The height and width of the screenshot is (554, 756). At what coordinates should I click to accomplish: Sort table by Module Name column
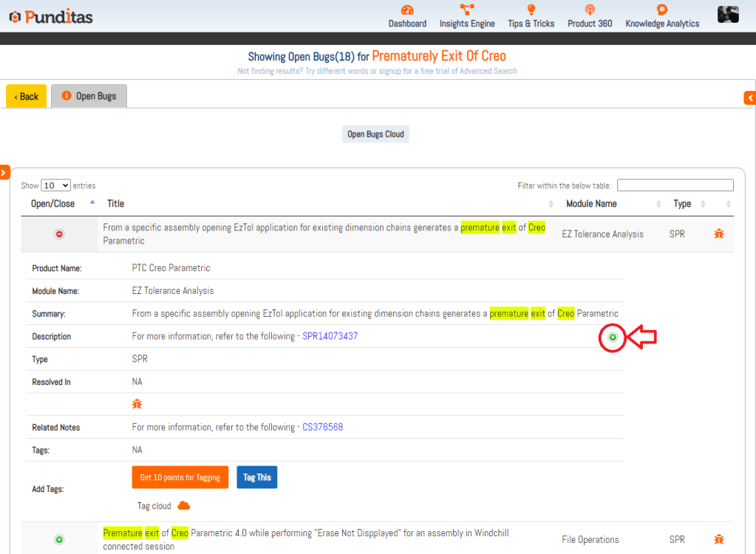click(591, 204)
